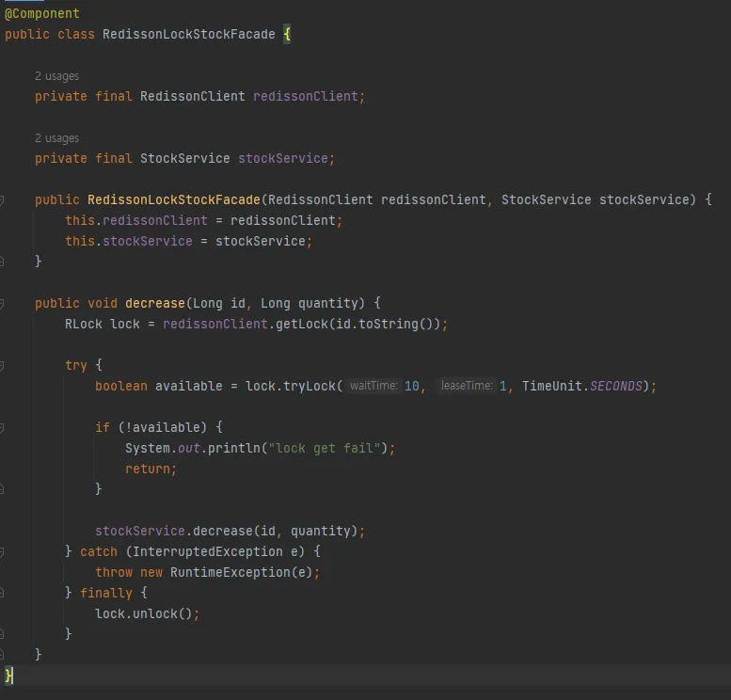Click this.stockService in the constructor assignment
The image size is (731, 700).
(129, 241)
